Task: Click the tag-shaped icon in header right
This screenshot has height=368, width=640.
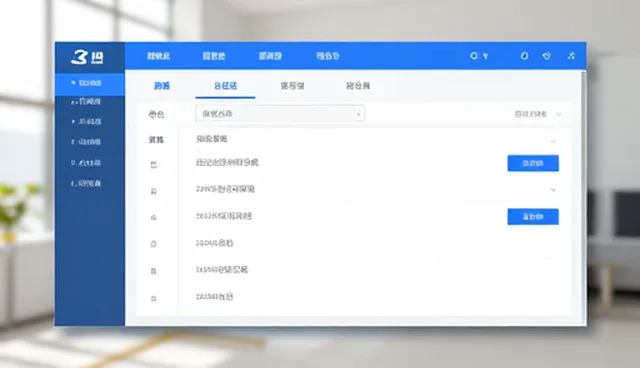Action: coord(547,55)
